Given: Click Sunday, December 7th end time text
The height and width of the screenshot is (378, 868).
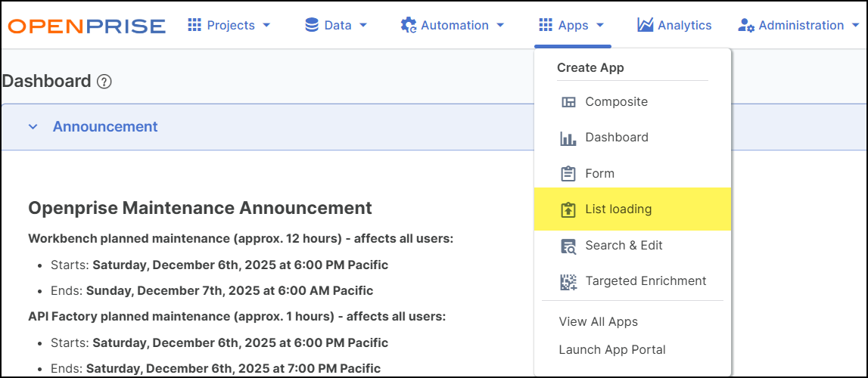Looking at the screenshot, I should tap(230, 291).
